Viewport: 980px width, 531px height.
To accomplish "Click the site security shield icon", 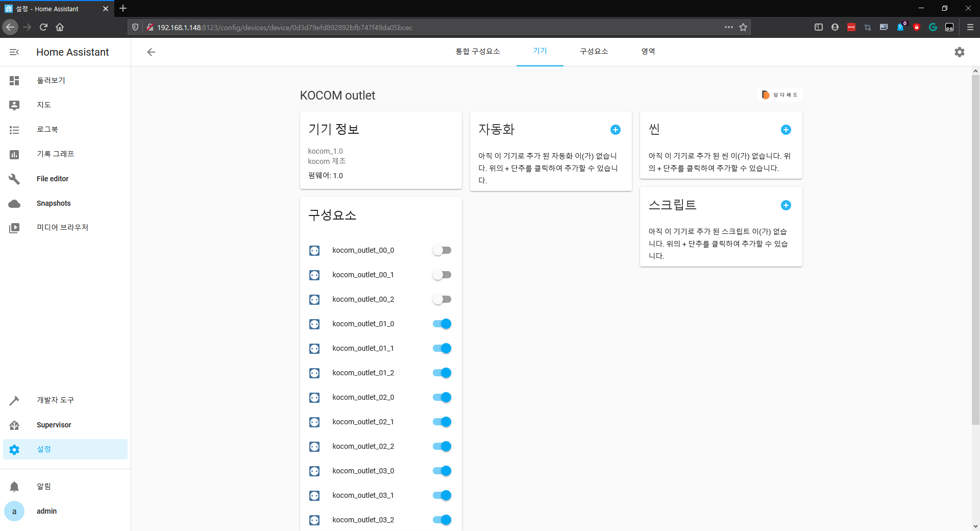I will [135, 27].
